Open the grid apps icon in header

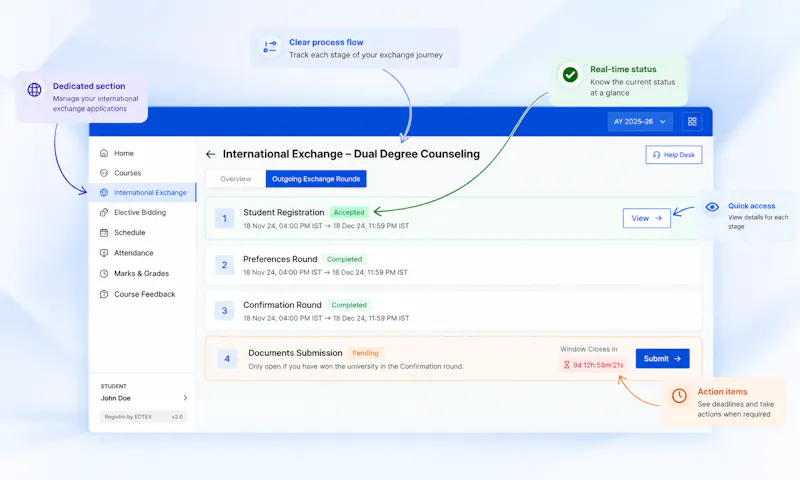pos(692,121)
